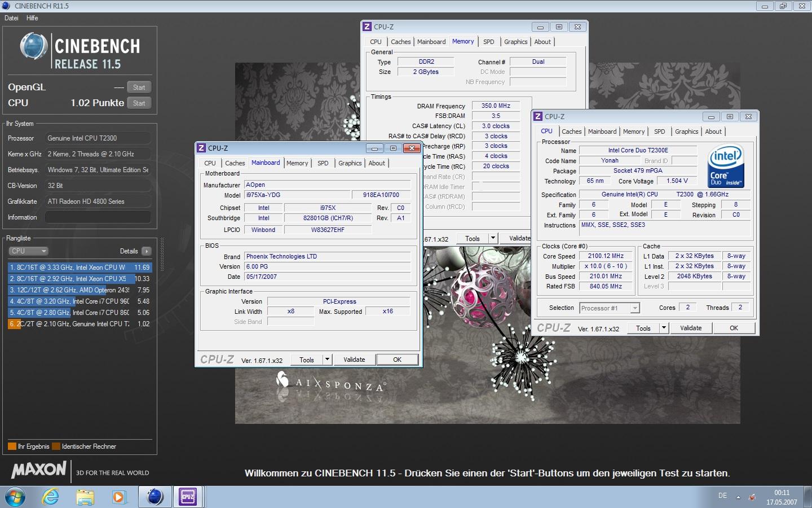Click Tools button in Memory CPU-Z window
This screenshot has width=812, height=508.
pyautogui.click(x=473, y=238)
